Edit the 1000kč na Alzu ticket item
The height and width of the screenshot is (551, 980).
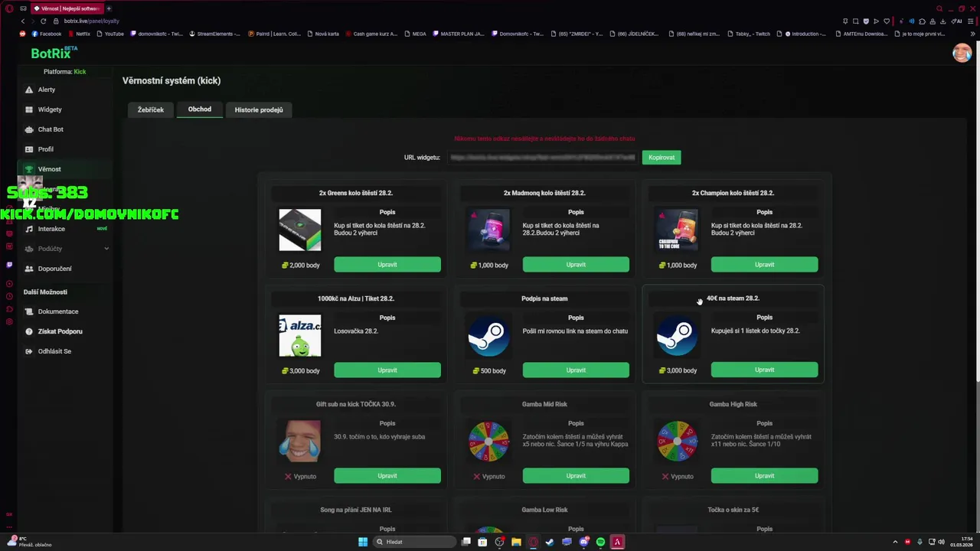click(x=387, y=370)
